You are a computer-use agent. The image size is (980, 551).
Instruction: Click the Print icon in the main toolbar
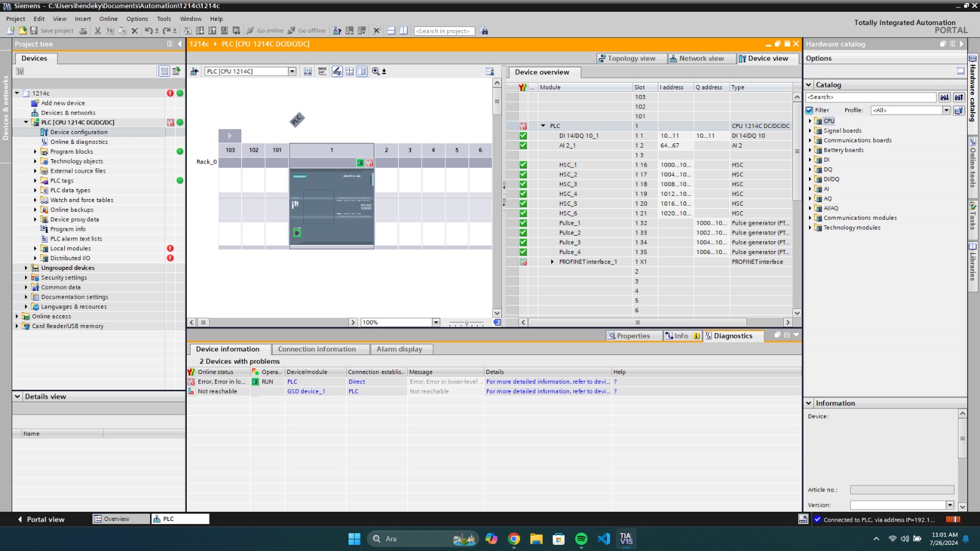[83, 31]
